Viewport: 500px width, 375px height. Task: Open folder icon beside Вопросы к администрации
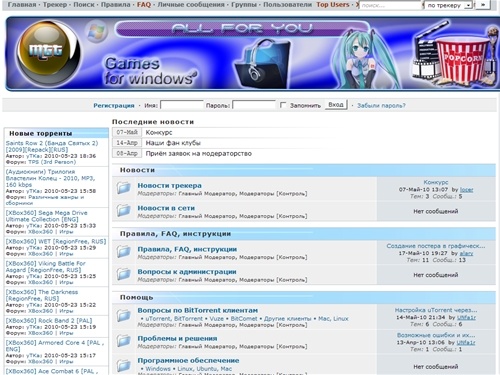(x=124, y=274)
